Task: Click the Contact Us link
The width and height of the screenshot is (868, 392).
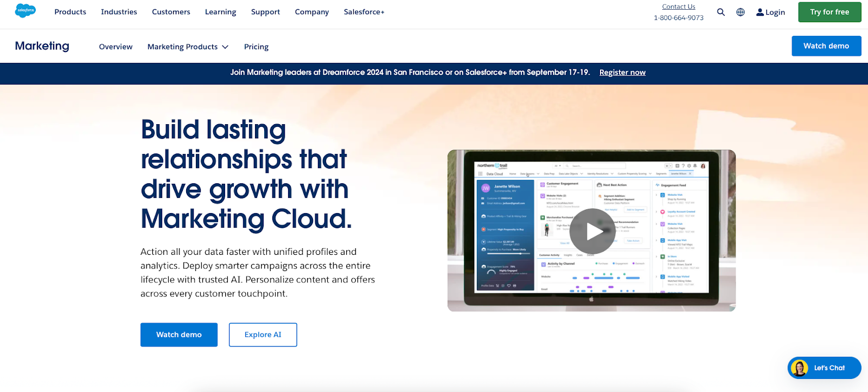Action: pyautogui.click(x=679, y=7)
